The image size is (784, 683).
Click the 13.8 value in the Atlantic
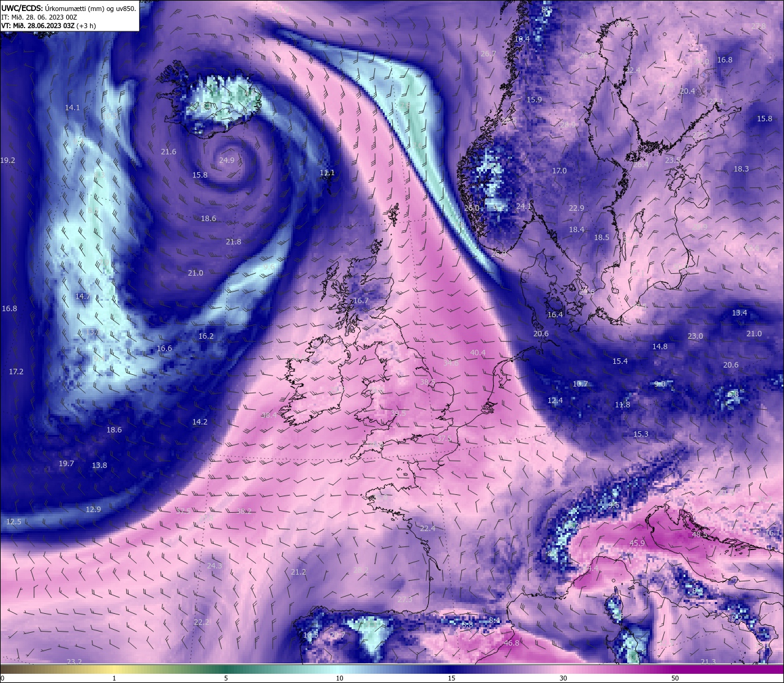point(99,466)
